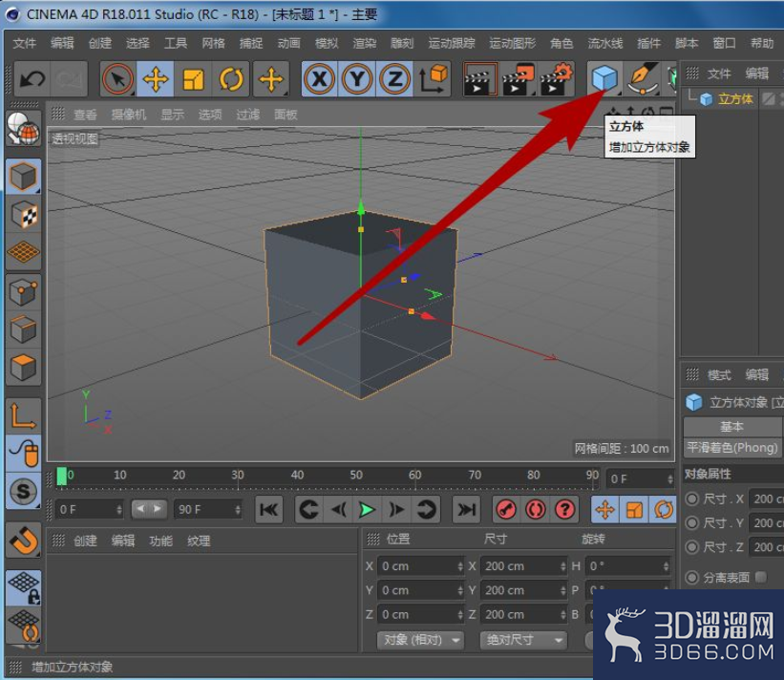
Task: Toggle Locked Workplane icon
Action: tap(23, 587)
